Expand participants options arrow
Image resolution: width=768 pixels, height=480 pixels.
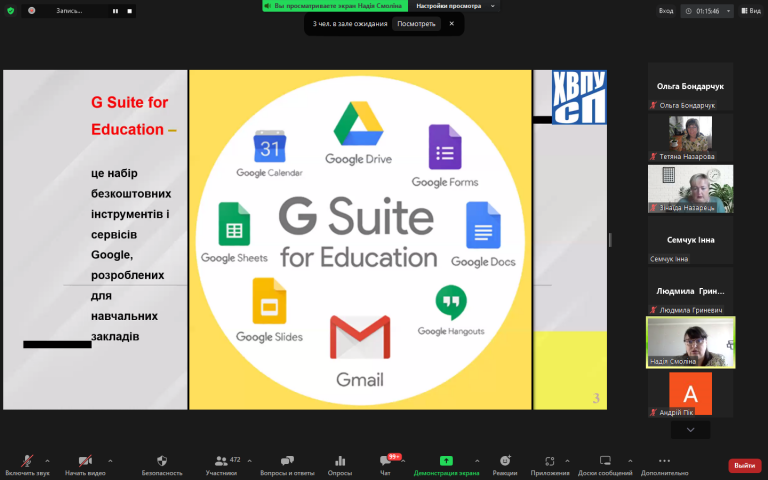tap(249, 461)
